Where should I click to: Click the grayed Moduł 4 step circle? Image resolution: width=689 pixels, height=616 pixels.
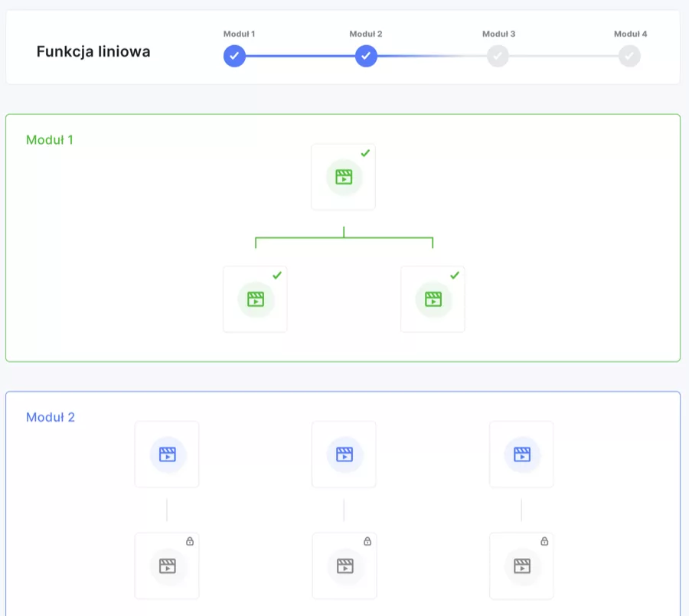629,56
